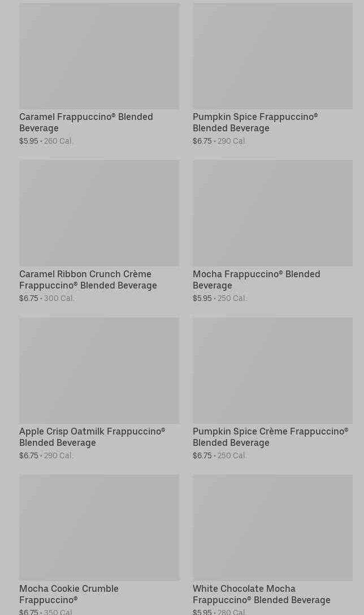Viewport: 364px width, 615px height.
Task: Open the Caramel Frappuccino Blended Beverage image
Action: [x=99, y=55]
